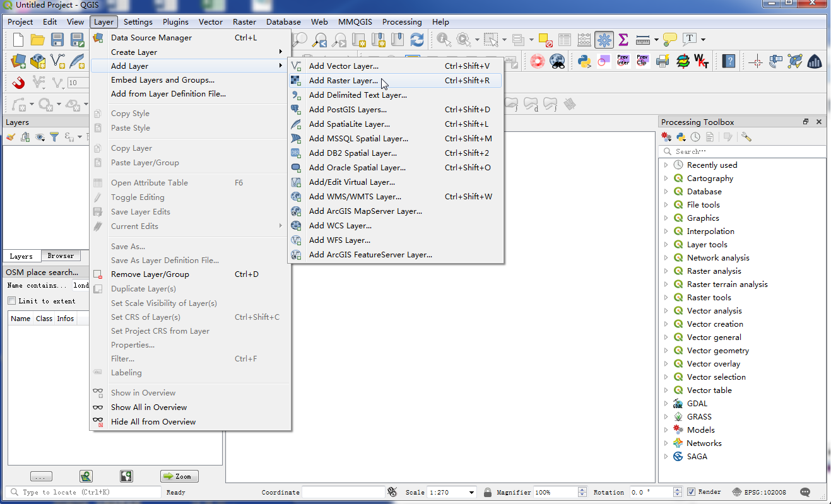831x504 pixels.
Task: Open the Messages log speech bubble icon
Action: point(805,492)
